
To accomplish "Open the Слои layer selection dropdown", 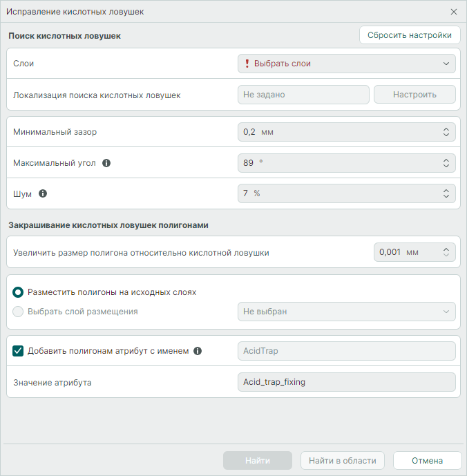I will click(346, 64).
